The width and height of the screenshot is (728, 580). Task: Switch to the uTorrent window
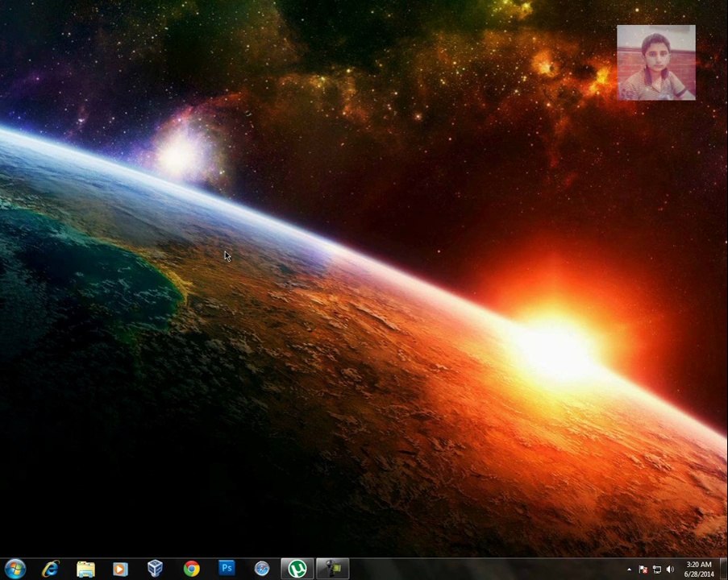297,569
